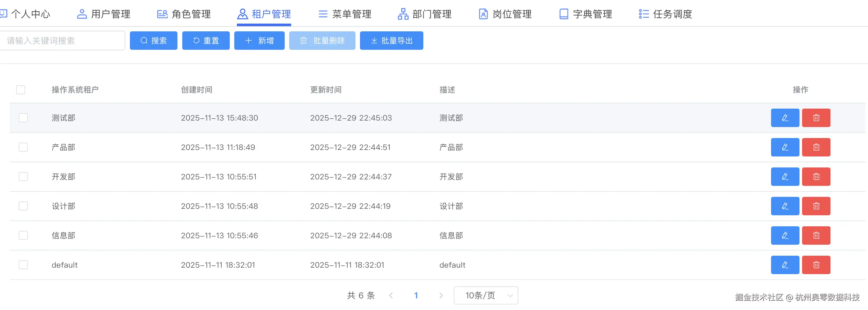868x310 pixels.
Task: Edit the 测试部 tenant row
Action: 785,118
